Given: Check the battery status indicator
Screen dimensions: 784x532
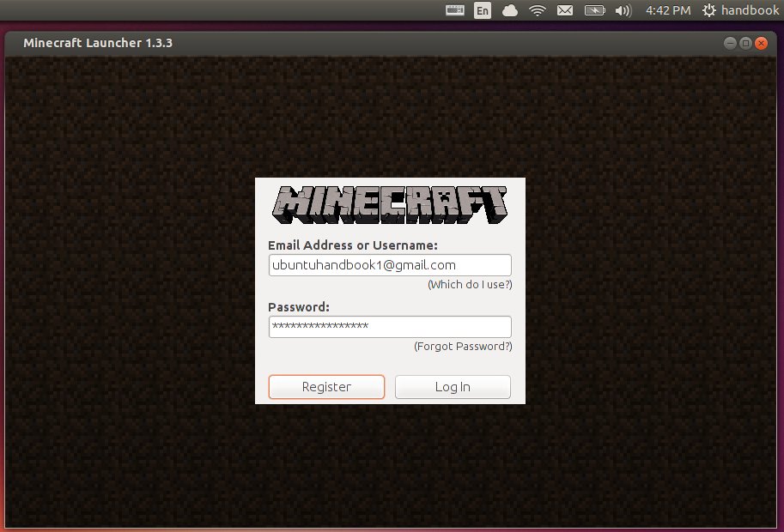Looking at the screenshot, I should 594,10.
